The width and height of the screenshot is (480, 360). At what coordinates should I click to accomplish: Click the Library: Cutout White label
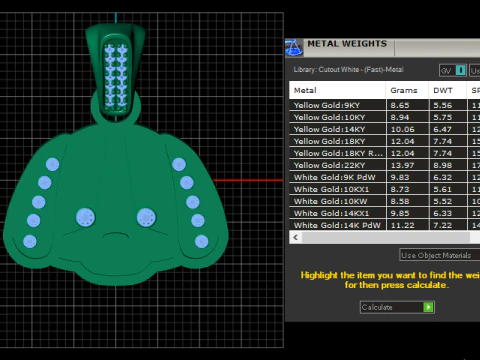click(348, 70)
